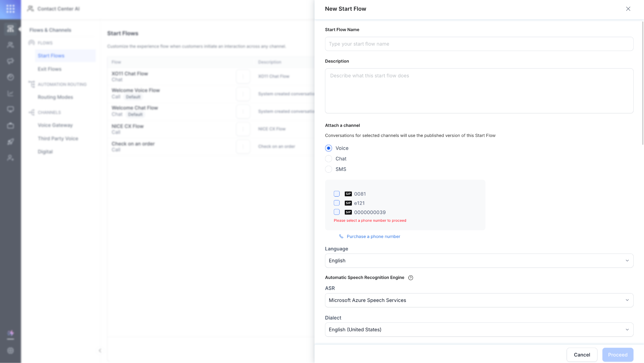Open the Language dropdown showing English
The height and width of the screenshot is (363, 644).
pyautogui.click(x=479, y=260)
